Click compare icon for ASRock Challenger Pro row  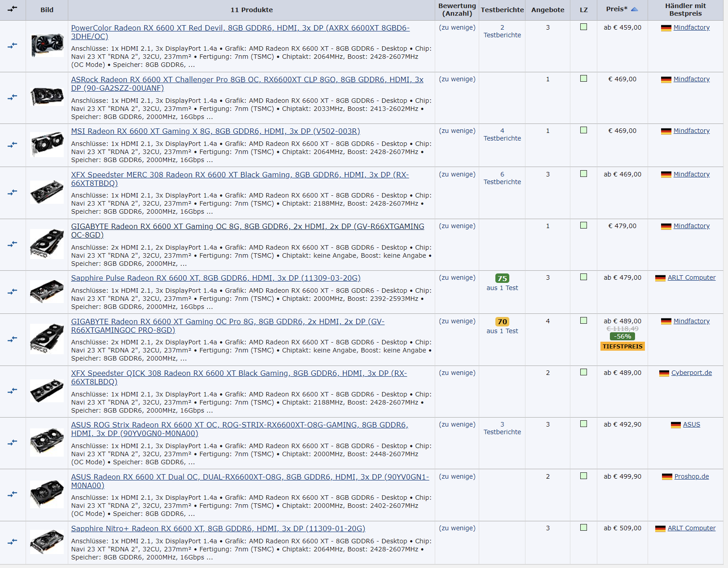click(x=13, y=97)
